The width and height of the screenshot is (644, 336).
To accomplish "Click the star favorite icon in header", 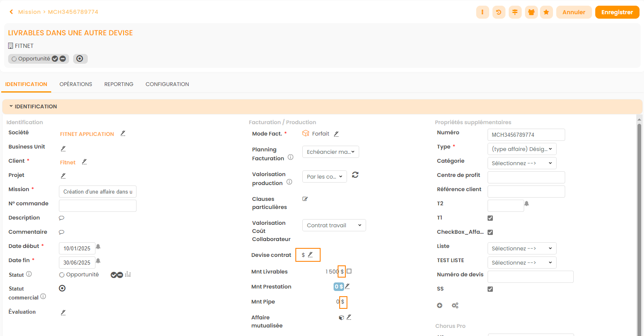I will click(546, 12).
